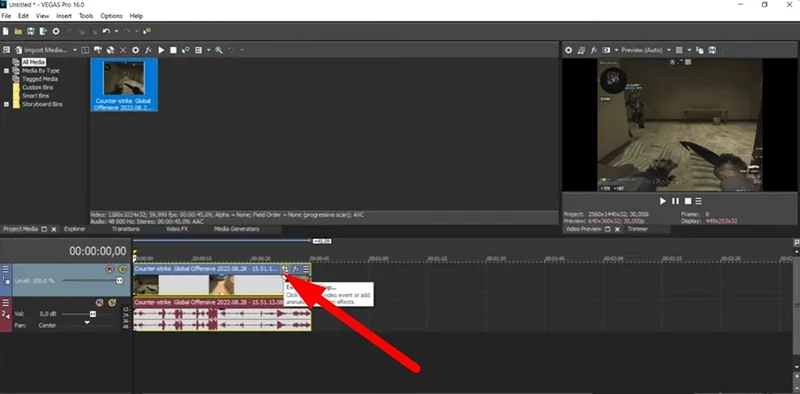Open the Overlays dropdown arrow in preview toolbar

689,50
